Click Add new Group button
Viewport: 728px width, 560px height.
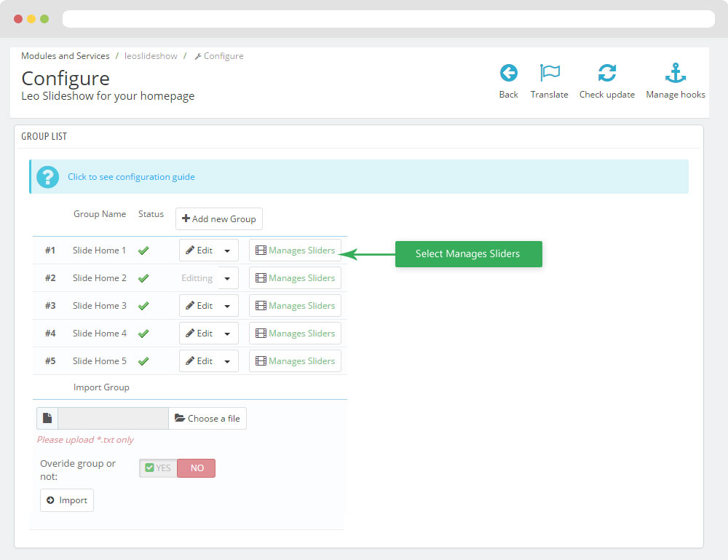click(x=218, y=219)
